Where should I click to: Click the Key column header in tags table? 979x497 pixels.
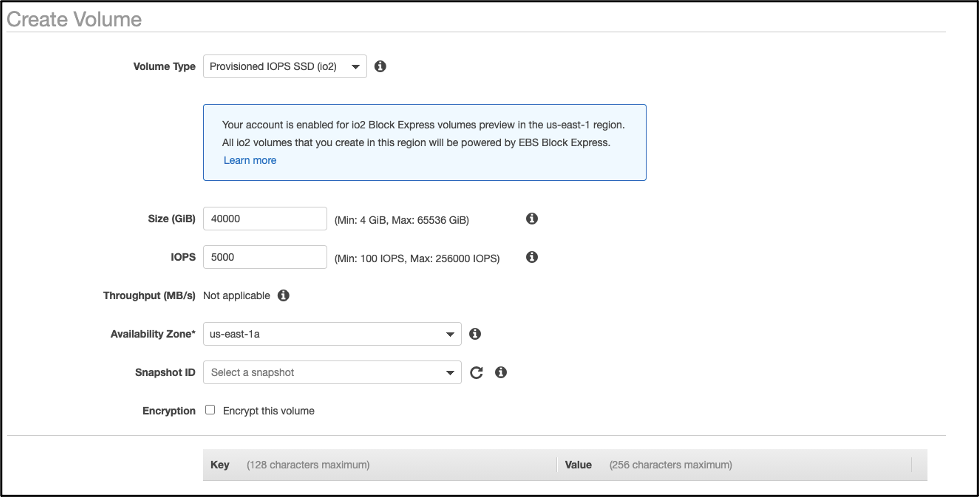pos(220,465)
